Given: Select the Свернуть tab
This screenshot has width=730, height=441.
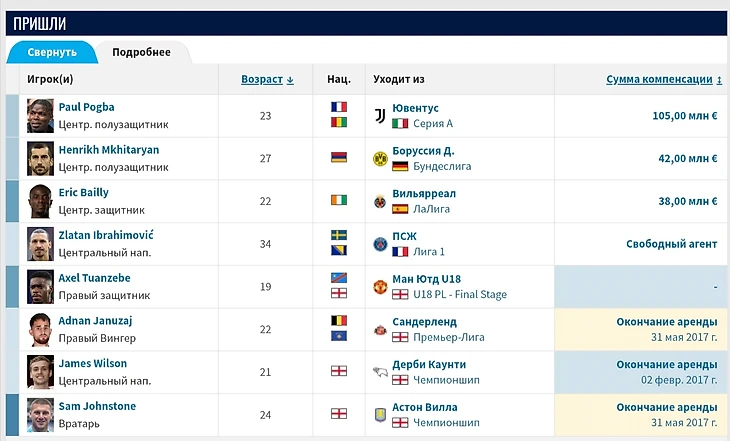Looking at the screenshot, I should (51, 52).
